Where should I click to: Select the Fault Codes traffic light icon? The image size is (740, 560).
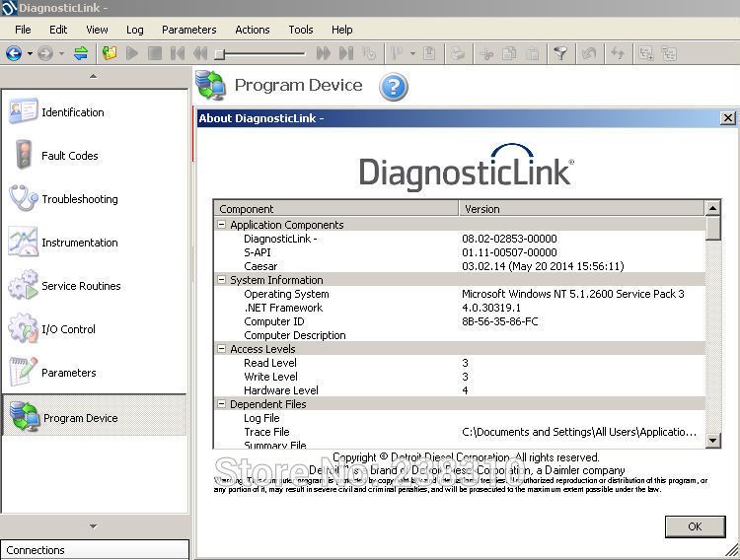pyautogui.click(x=24, y=156)
